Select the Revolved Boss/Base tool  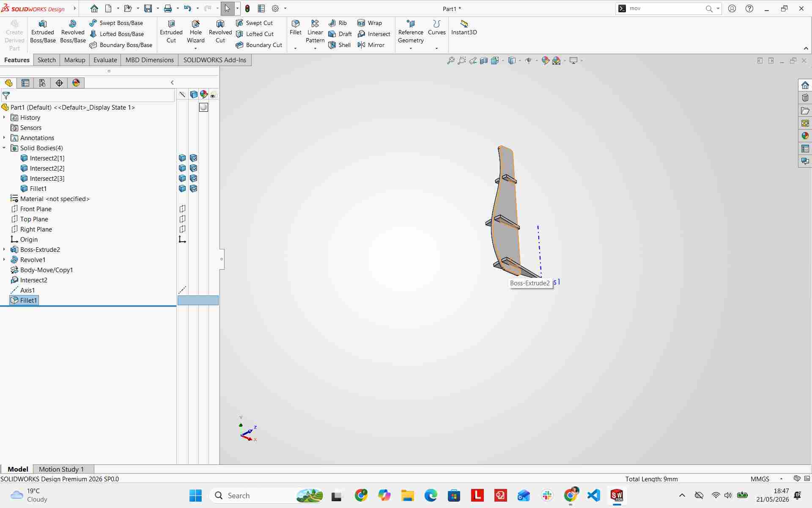(x=73, y=32)
